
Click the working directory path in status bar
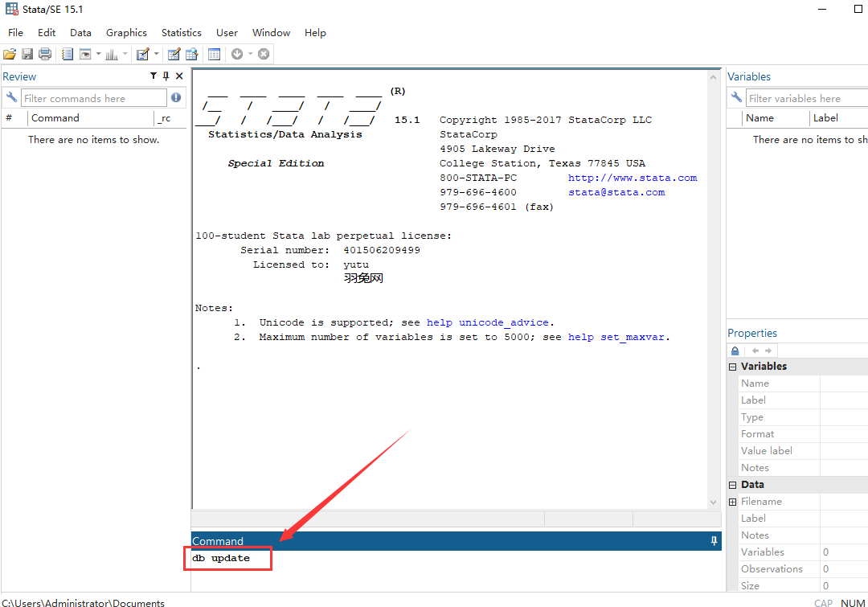pyautogui.click(x=83, y=602)
